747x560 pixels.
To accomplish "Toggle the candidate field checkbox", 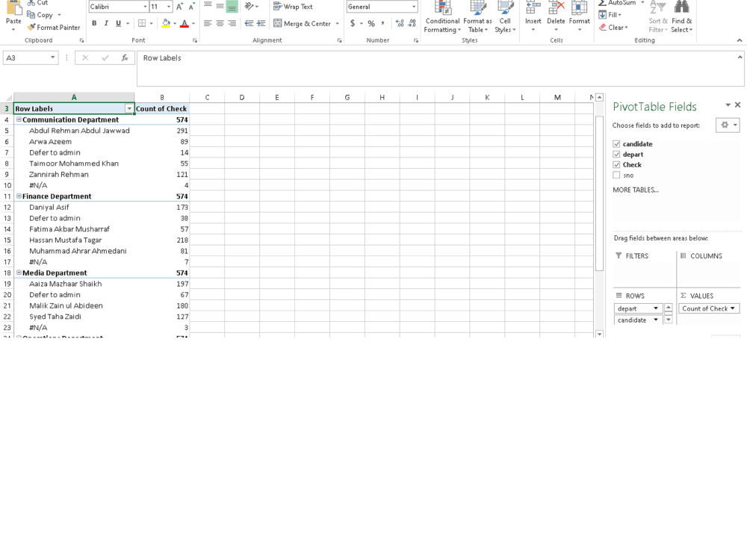I will [x=616, y=144].
